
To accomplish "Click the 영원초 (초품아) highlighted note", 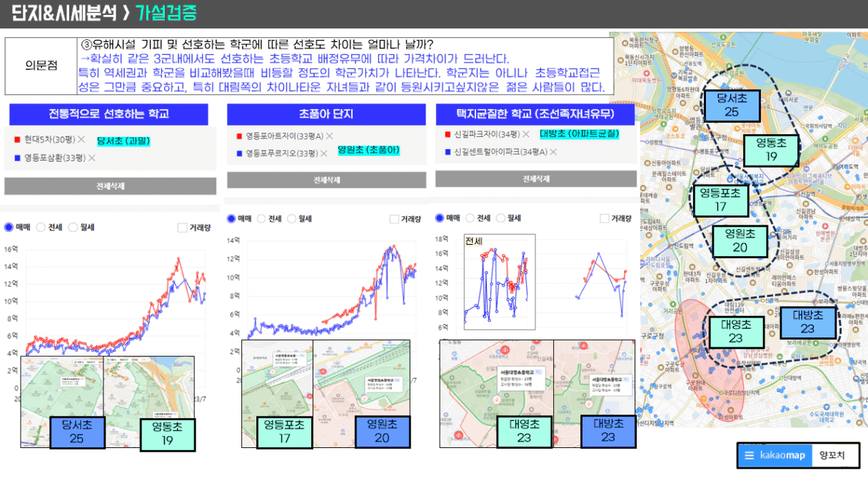I will tap(368, 150).
